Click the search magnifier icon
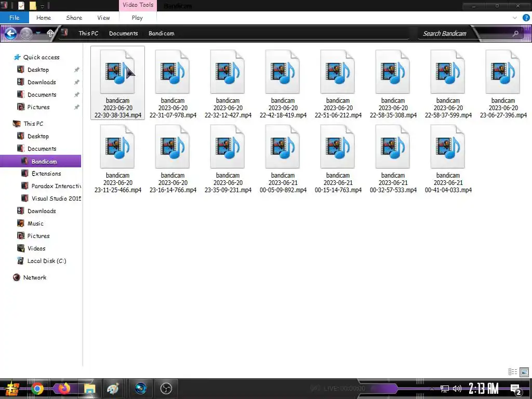This screenshot has height=399, width=532. [x=515, y=33]
